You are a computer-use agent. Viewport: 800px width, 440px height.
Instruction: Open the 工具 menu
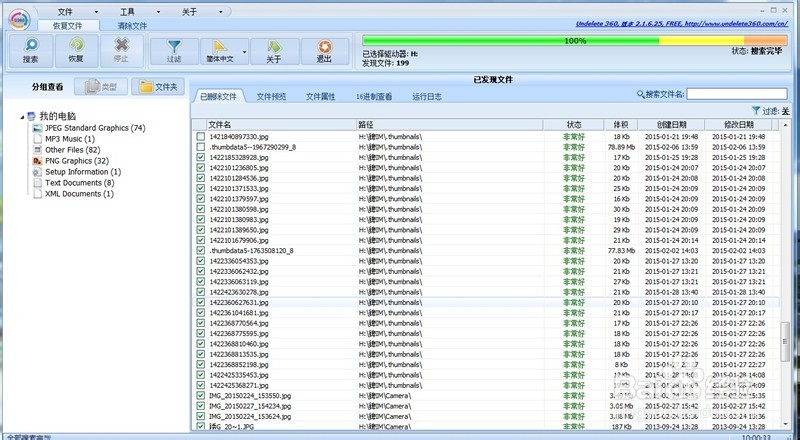click(x=127, y=12)
